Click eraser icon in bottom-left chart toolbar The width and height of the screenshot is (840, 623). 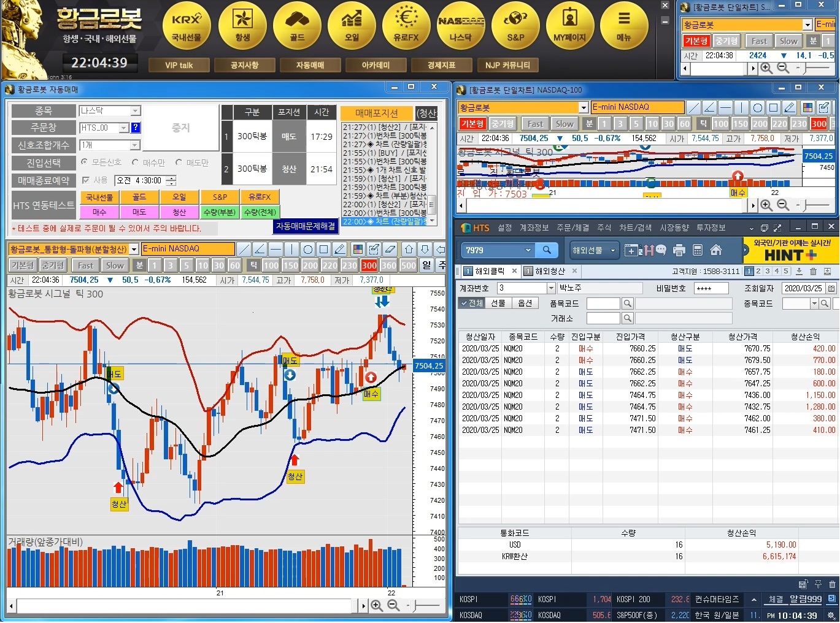coord(390,249)
